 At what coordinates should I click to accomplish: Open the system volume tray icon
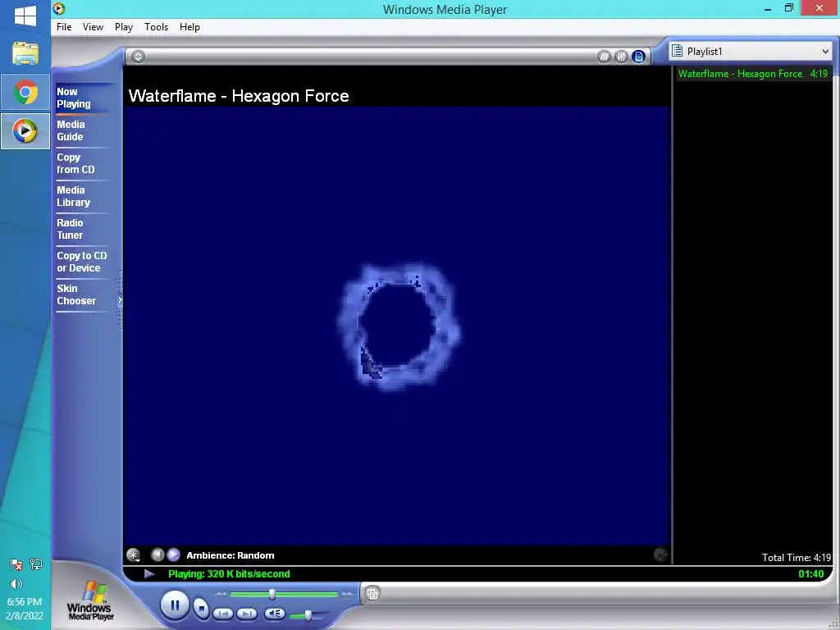[16, 584]
